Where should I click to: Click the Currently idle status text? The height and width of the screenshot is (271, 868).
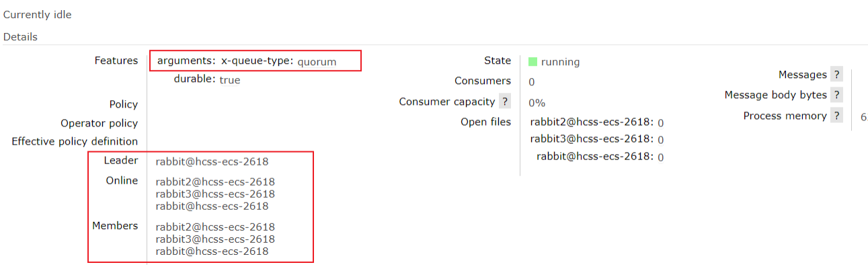(x=38, y=15)
